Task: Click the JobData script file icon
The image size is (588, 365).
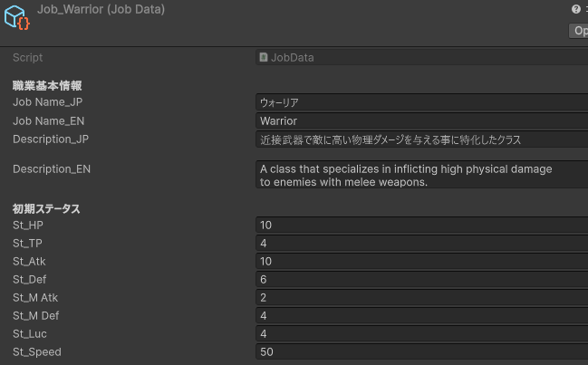Action: point(264,58)
